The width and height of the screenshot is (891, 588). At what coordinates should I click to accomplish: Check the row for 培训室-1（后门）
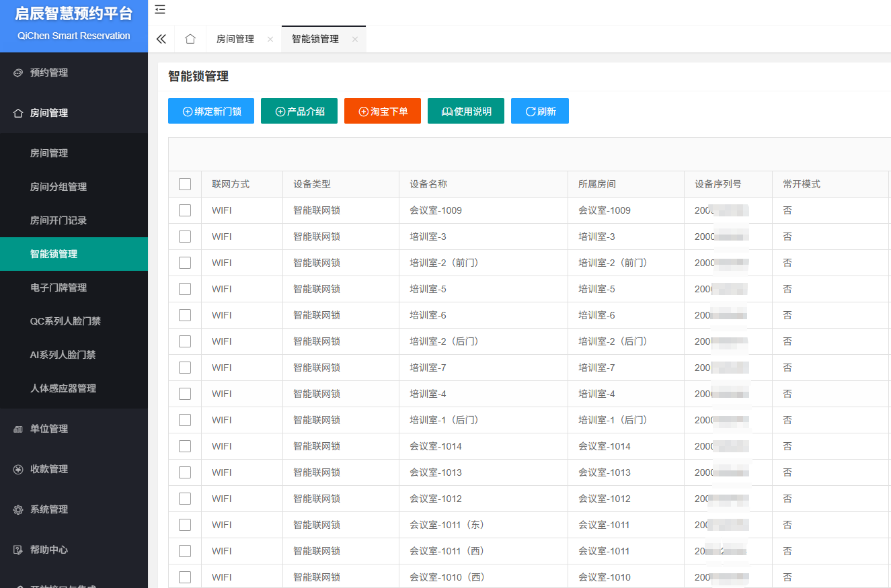185,420
